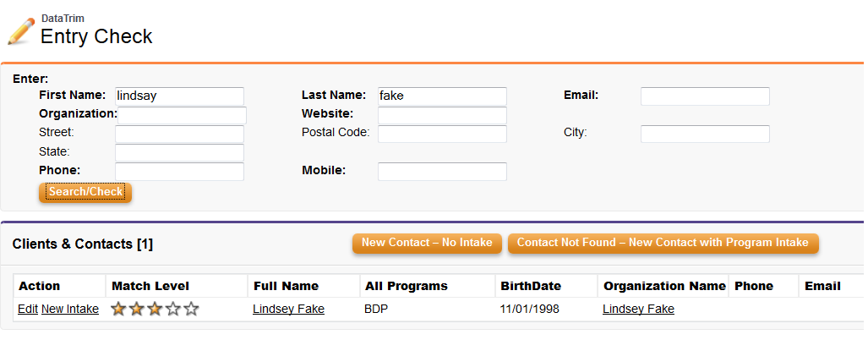Select the State input field

tap(179, 153)
